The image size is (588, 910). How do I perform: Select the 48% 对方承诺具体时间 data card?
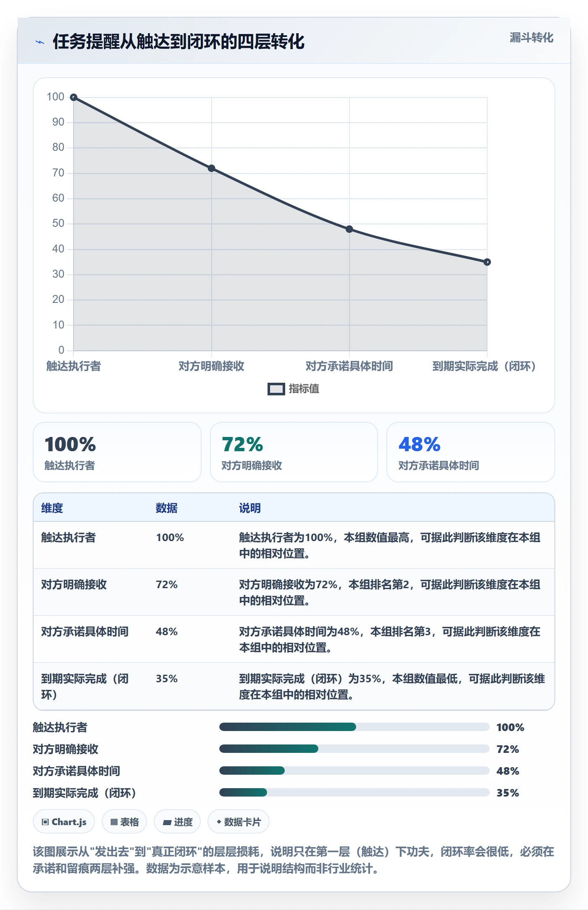point(471,452)
